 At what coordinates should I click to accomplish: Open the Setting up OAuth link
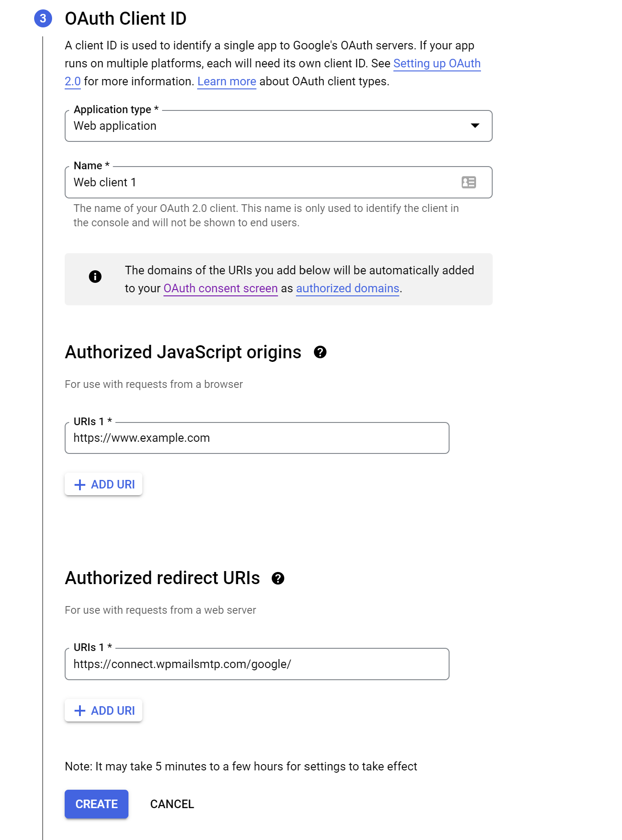pyautogui.click(x=437, y=63)
